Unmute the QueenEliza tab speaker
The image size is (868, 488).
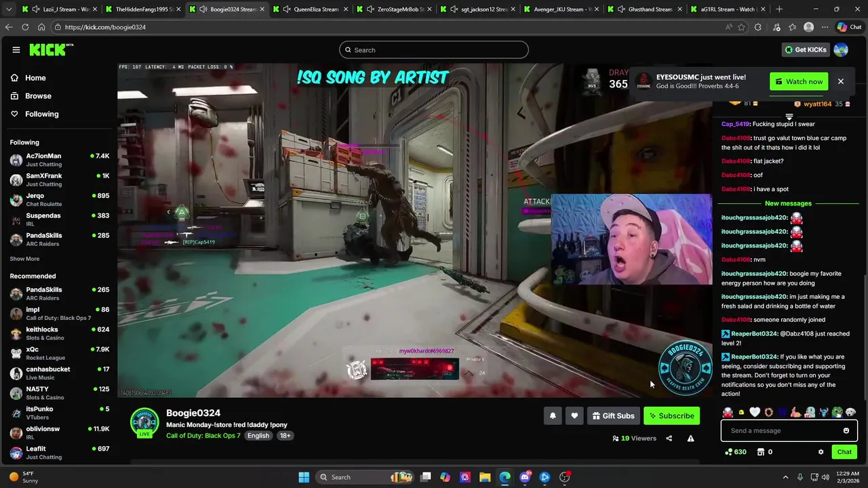tap(287, 9)
